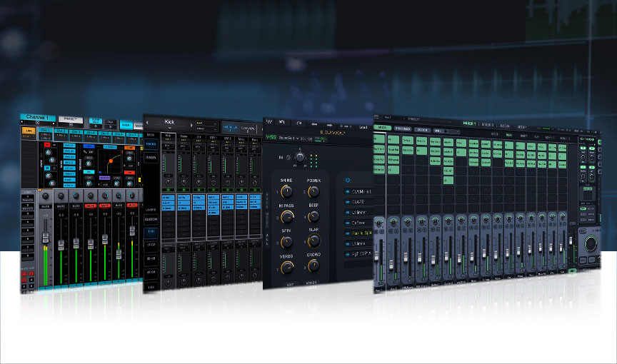
Task: Open the OVERVIEW tab in Kick window
Action: [248, 129]
